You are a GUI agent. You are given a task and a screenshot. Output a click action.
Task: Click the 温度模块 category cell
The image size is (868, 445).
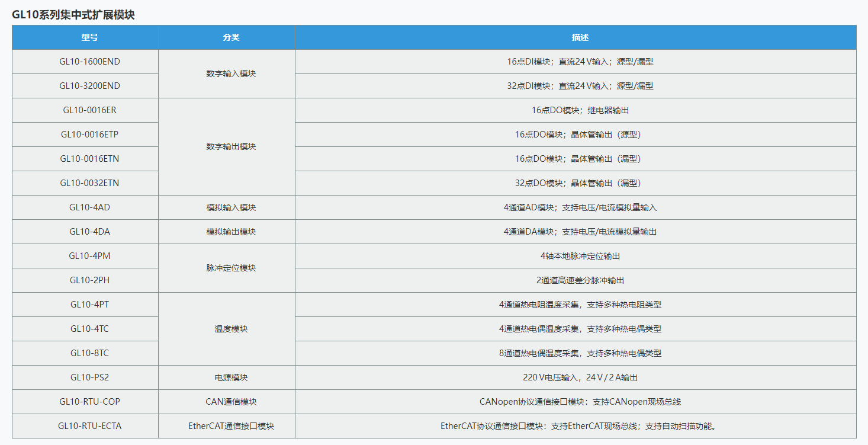click(231, 329)
